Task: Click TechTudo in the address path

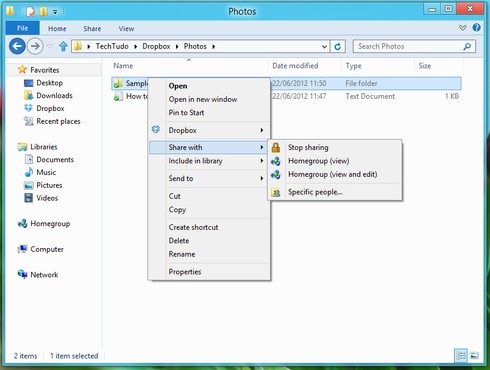Action: (x=112, y=46)
